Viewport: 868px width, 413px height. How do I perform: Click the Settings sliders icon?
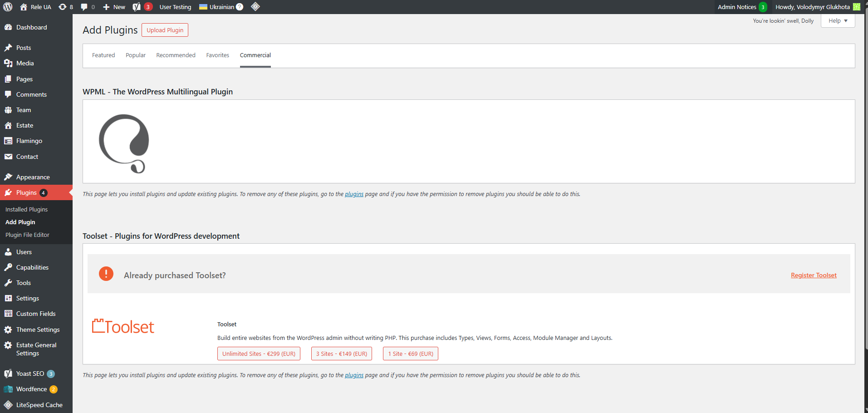pyautogui.click(x=8, y=298)
